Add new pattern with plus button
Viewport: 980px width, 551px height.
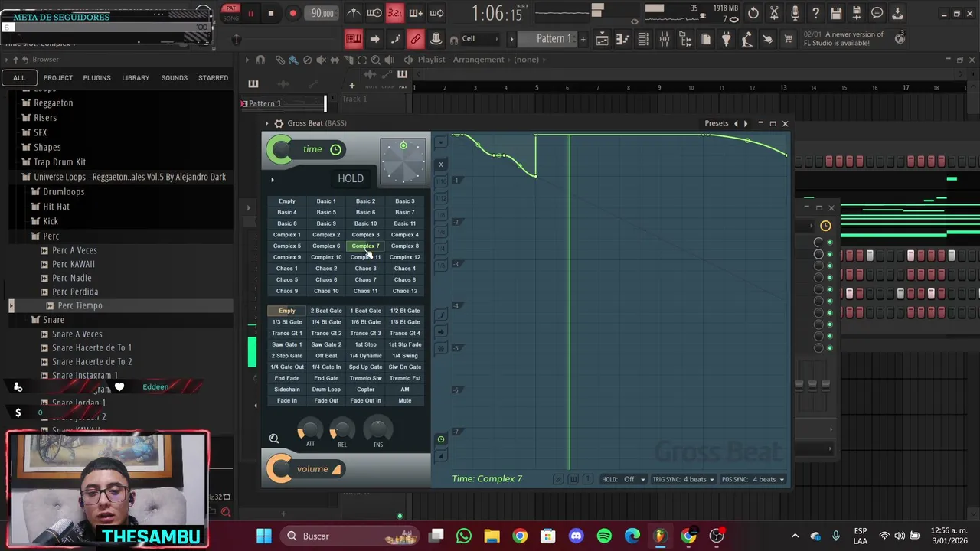pyautogui.click(x=583, y=39)
